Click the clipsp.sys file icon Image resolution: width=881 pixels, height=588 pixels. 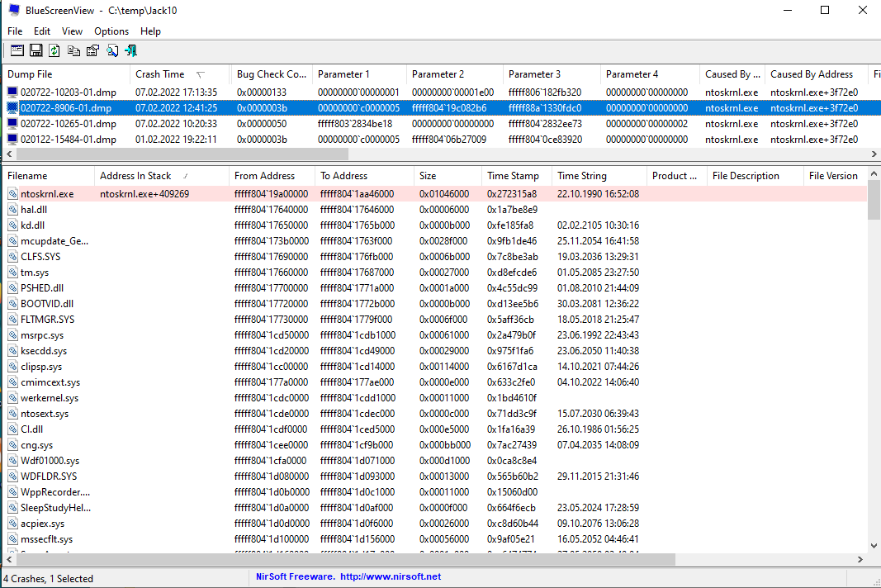tap(13, 367)
